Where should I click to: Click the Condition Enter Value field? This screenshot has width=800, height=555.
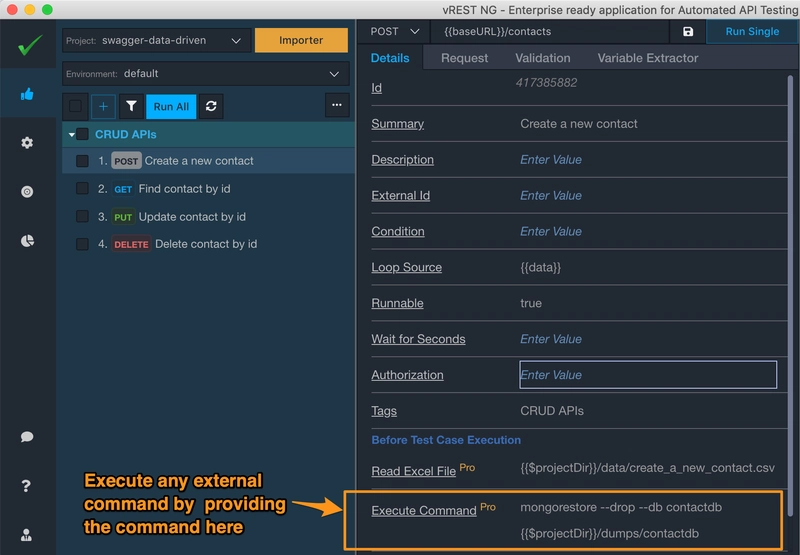[551, 232]
